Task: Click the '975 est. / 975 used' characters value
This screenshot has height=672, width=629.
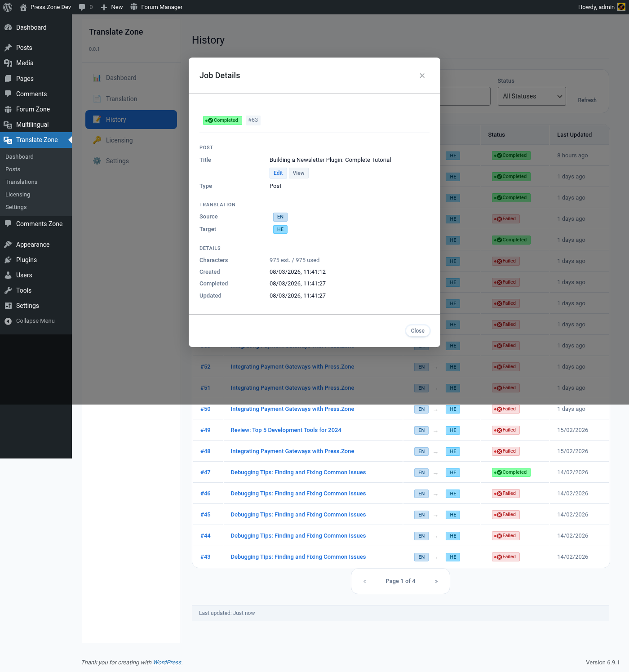Action: point(295,260)
